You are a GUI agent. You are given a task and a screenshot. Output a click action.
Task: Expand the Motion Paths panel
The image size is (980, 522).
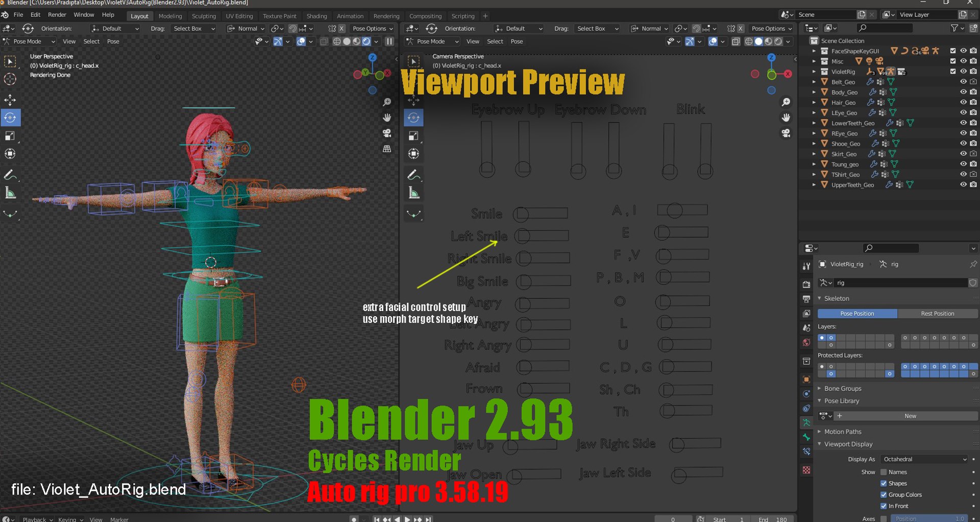(x=843, y=432)
